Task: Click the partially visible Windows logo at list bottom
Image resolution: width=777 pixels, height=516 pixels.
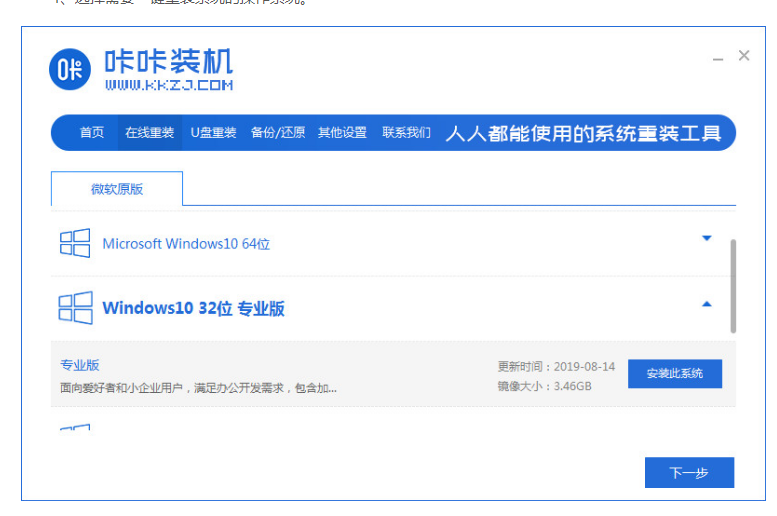Action: pos(75,428)
